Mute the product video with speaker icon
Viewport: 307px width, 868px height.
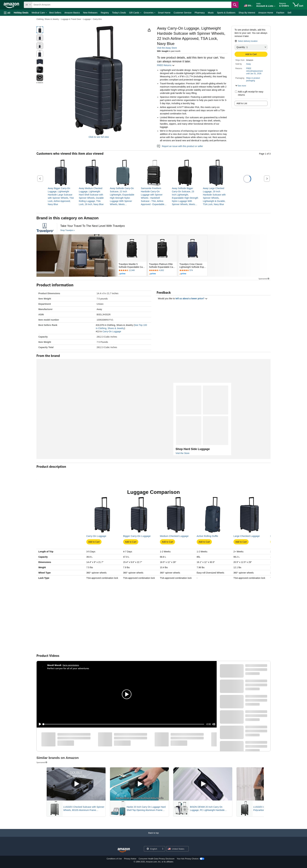pos(213,724)
